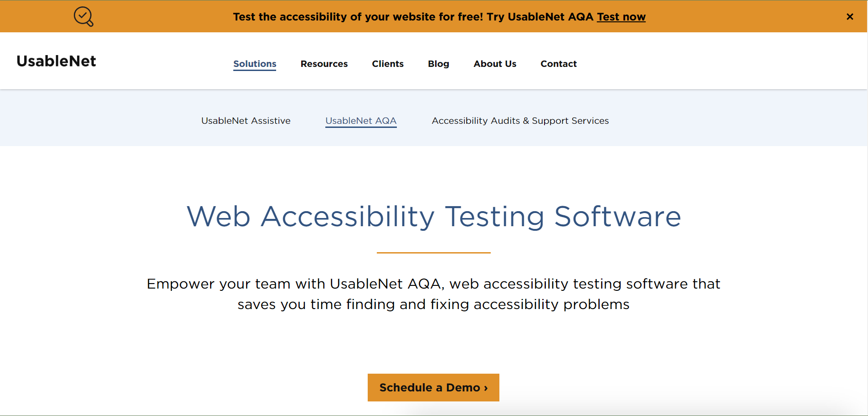Open the Solutions menu
Screen dimensions: 868x416
click(x=254, y=64)
